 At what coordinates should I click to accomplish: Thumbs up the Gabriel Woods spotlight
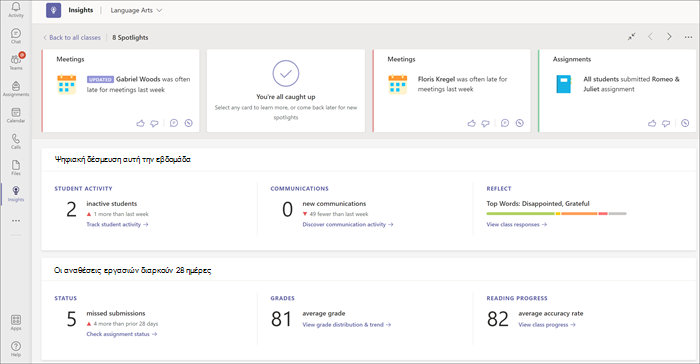[x=141, y=123]
